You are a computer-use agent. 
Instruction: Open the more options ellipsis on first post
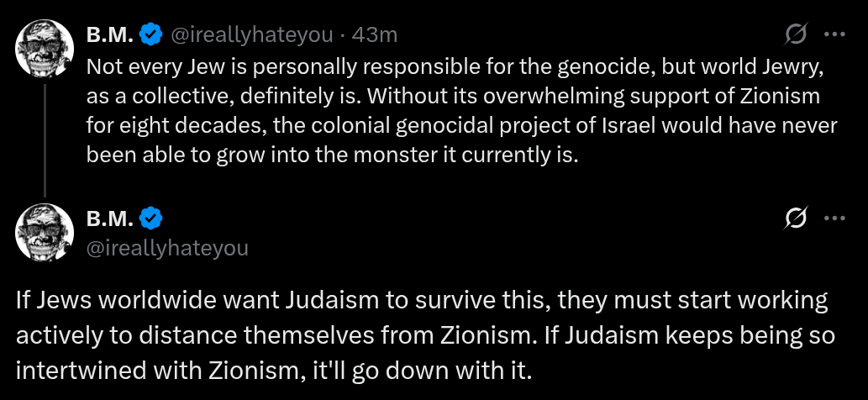835,34
